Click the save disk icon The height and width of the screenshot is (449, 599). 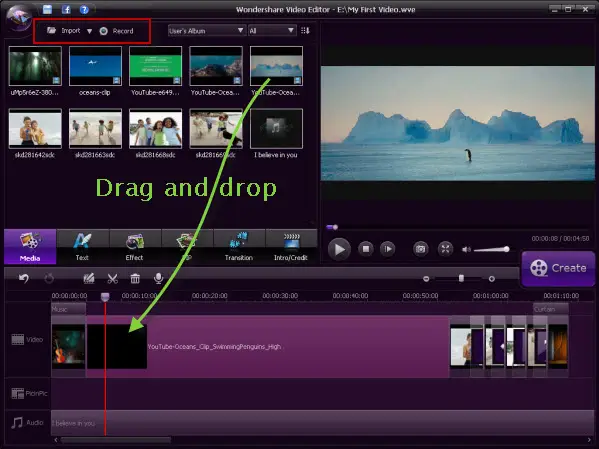[x=47, y=10]
